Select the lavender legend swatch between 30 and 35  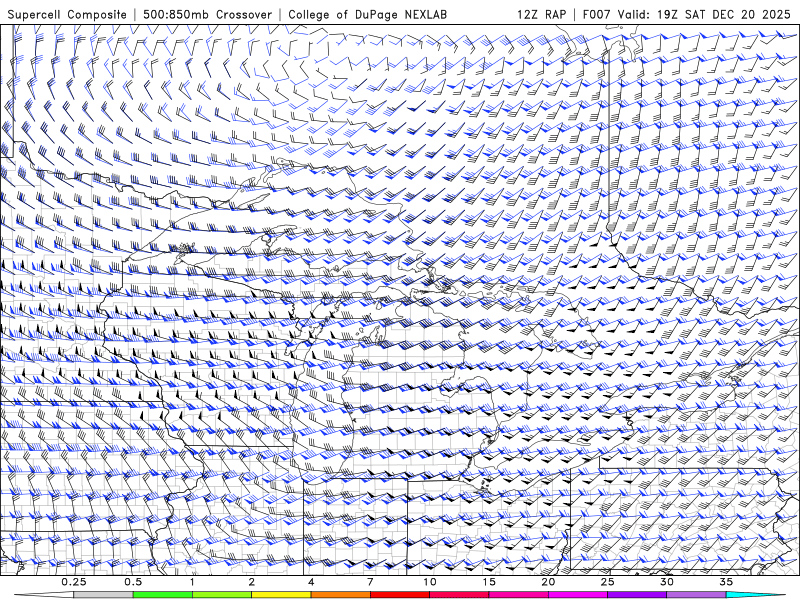(696, 595)
